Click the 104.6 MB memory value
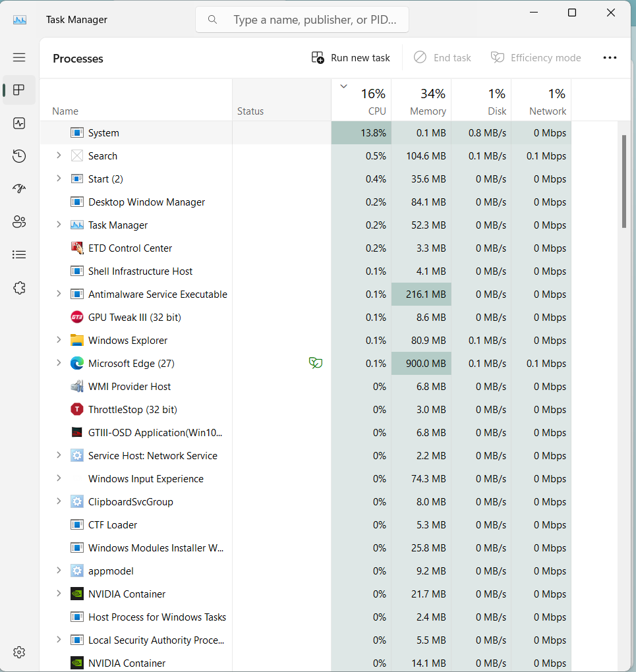The width and height of the screenshot is (636, 672). tap(426, 156)
